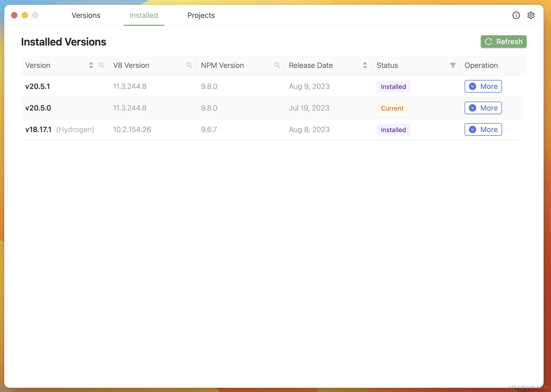Open the settings gear icon
The width and height of the screenshot is (551, 392).
531,15
